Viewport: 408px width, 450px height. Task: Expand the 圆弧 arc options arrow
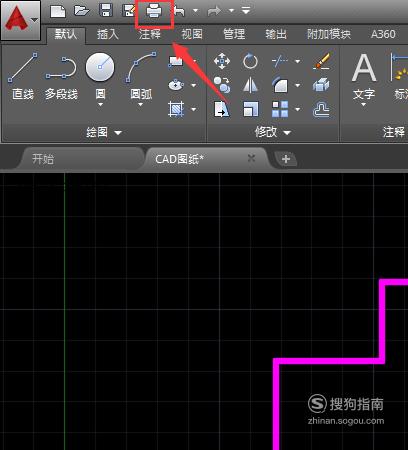tap(141, 105)
